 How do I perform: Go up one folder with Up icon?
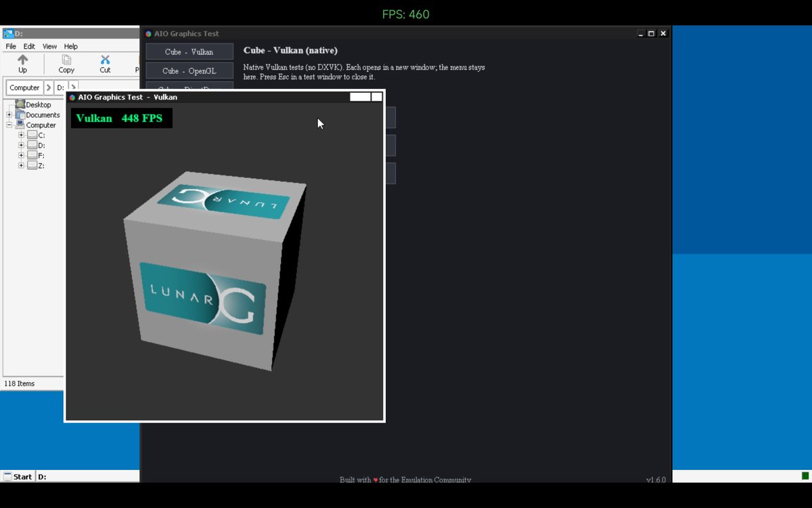22,60
